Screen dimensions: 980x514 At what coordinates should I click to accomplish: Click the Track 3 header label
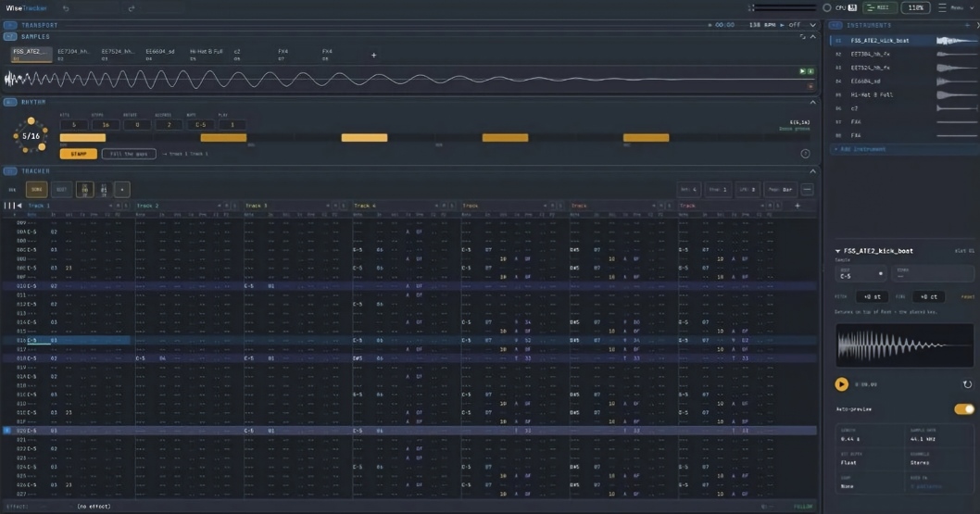tap(257, 206)
